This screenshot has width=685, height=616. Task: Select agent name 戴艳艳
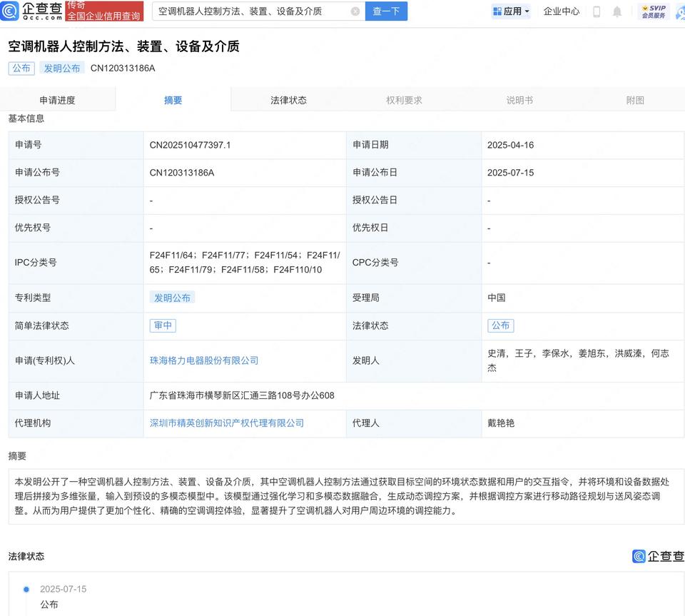pos(501,423)
